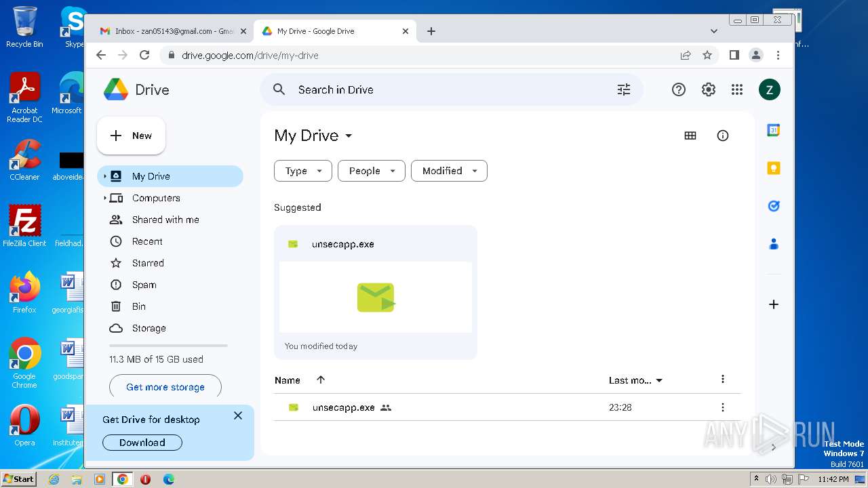Click the Google Drive logo
This screenshot has height=488, width=868.
pos(116,89)
